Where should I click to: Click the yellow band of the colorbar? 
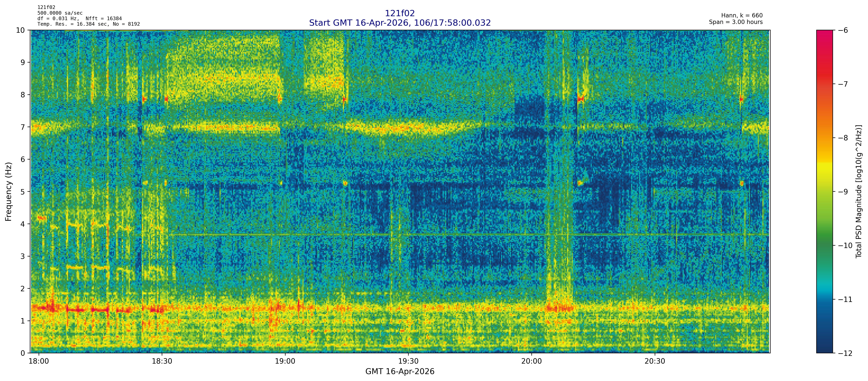click(x=824, y=168)
